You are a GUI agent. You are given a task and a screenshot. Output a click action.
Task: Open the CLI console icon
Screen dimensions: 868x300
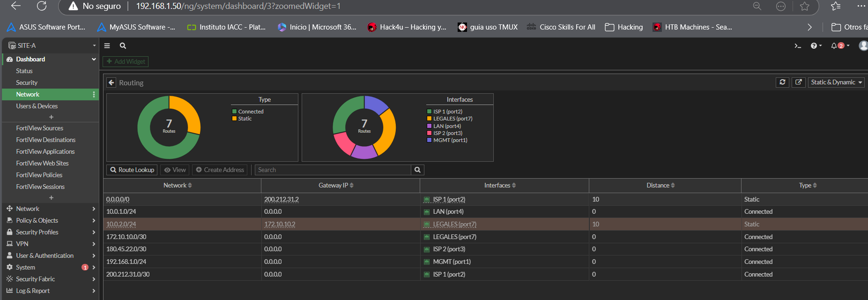[x=798, y=46]
